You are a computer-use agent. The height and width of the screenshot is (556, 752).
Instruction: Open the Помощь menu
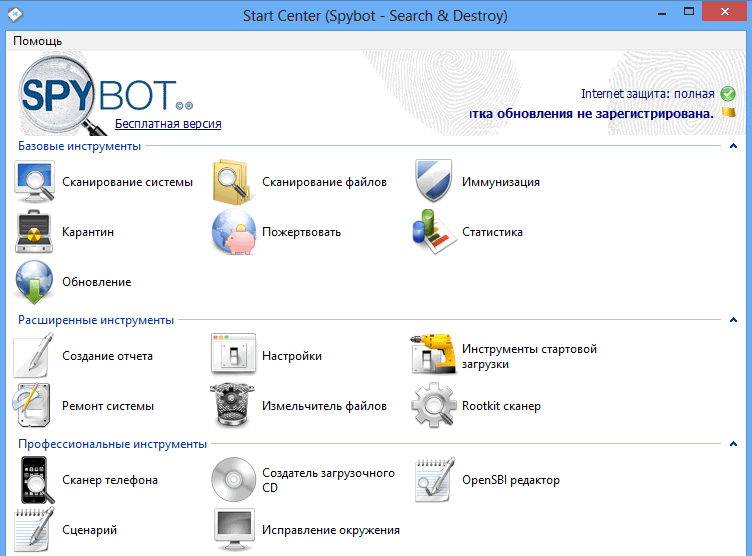click(x=37, y=41)
